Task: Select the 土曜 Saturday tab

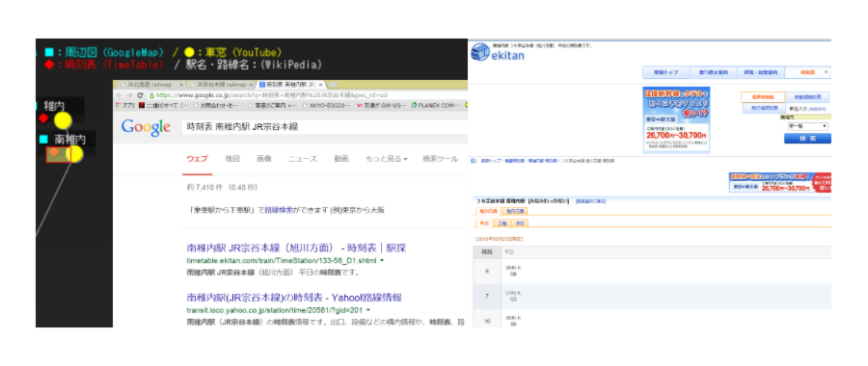Action: tap(502, 222)
